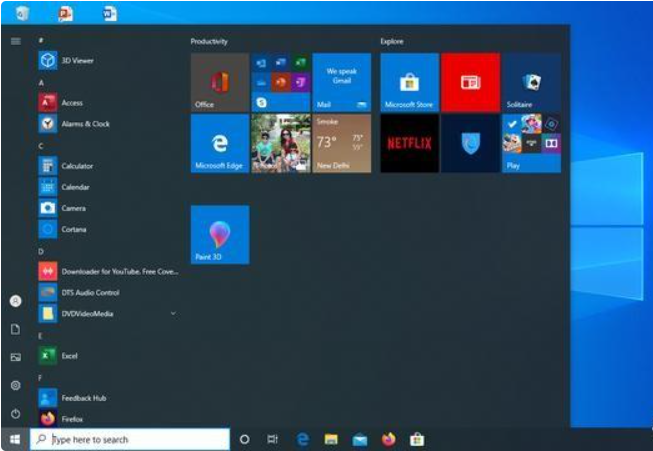Select the PowerPoint desktop icon

click(x=66, y=13)
